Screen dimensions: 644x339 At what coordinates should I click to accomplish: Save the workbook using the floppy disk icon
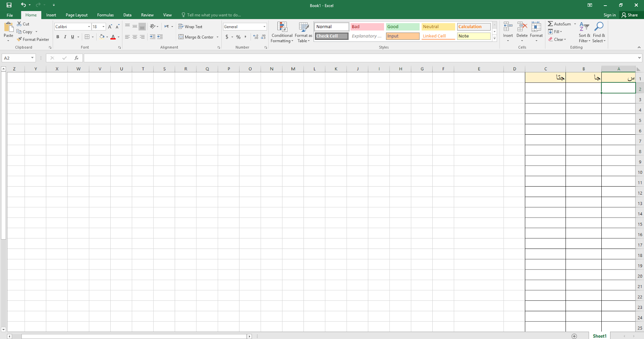[x=9, y=5]
